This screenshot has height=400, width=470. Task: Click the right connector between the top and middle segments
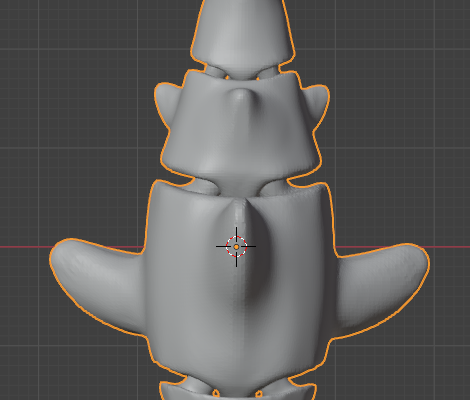click(x=268, y=71)
